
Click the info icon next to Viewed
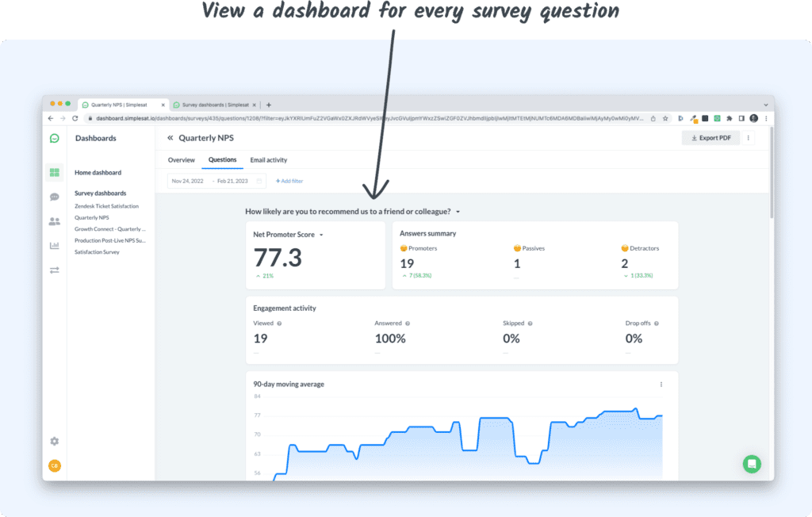[279, 324]
